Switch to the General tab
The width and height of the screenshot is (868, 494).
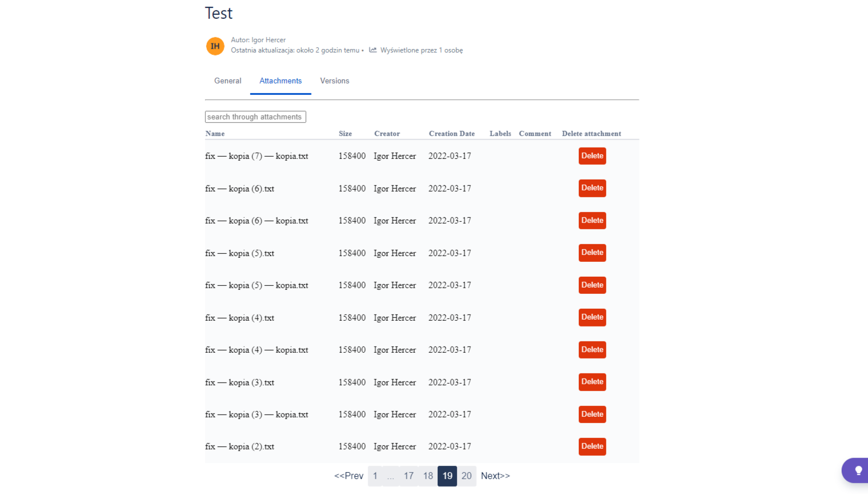pos(227,81)
